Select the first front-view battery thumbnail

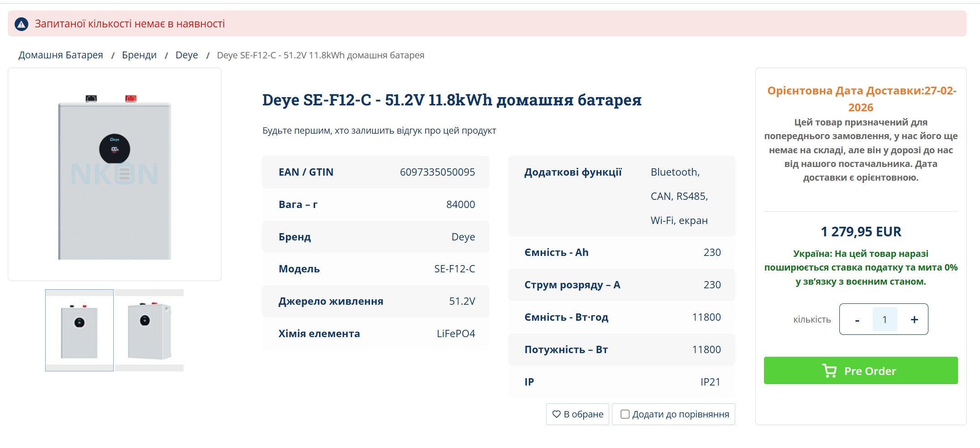(79, 330)
